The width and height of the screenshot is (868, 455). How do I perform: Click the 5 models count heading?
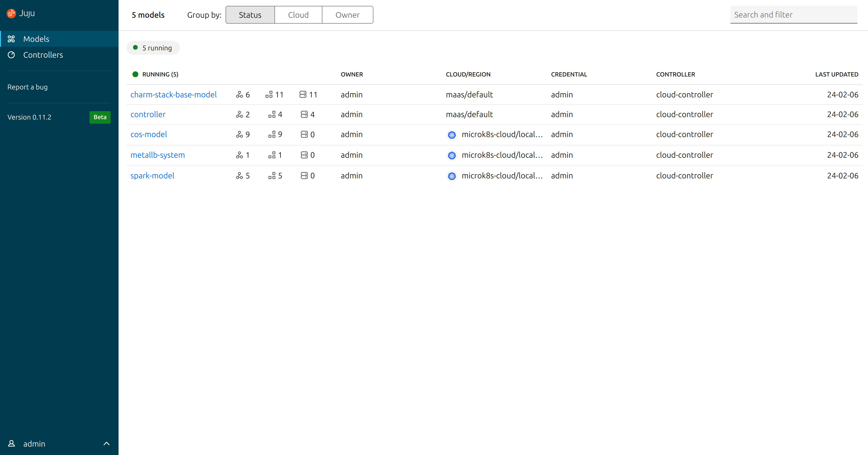pos(148,15)
